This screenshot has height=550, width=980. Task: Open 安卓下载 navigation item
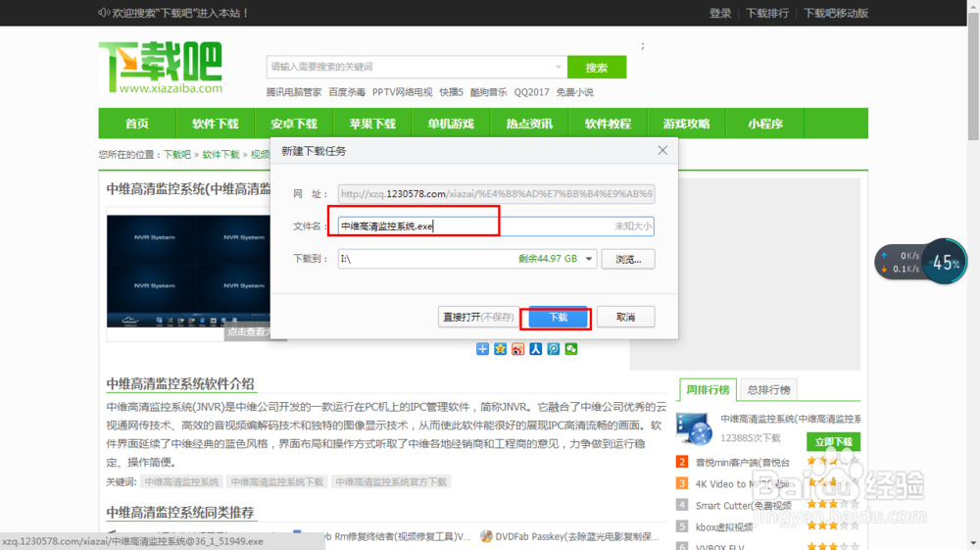coord(294,124)
